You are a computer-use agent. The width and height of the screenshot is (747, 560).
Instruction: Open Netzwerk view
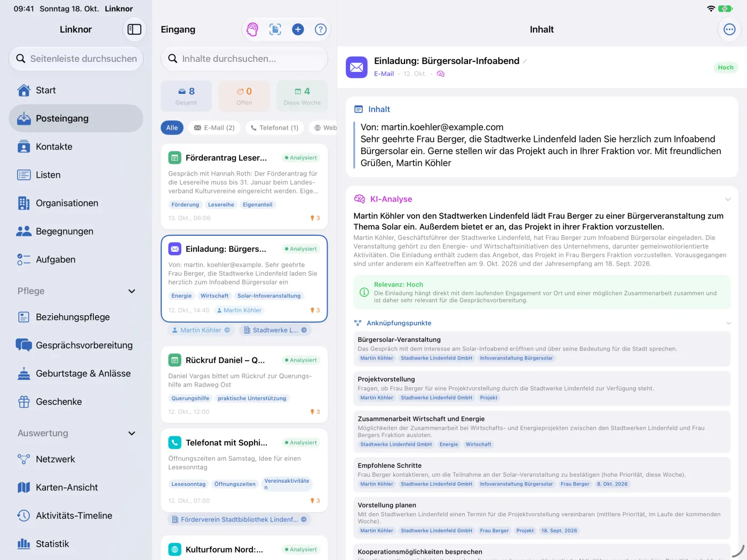pyautogui.click(x=76, y=459)
